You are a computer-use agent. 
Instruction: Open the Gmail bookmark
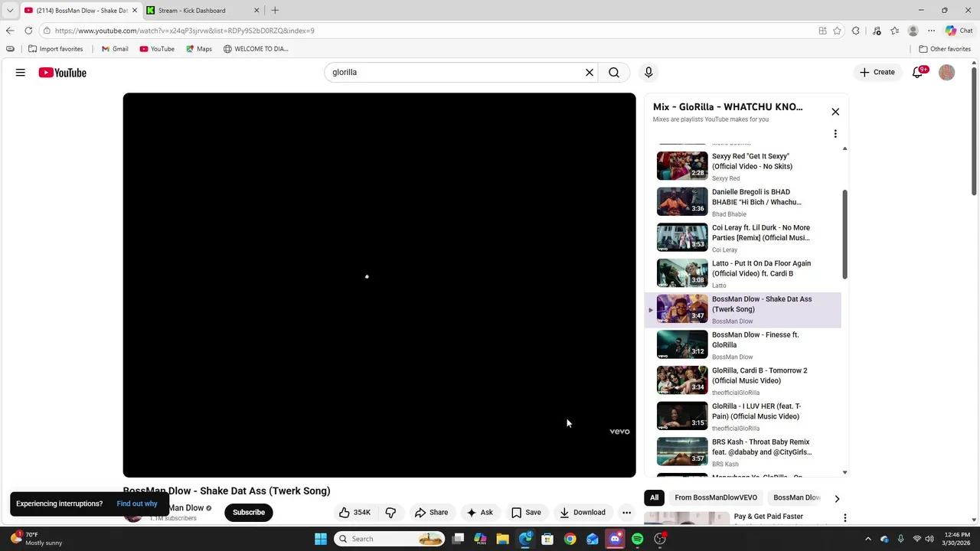[115, 49]
